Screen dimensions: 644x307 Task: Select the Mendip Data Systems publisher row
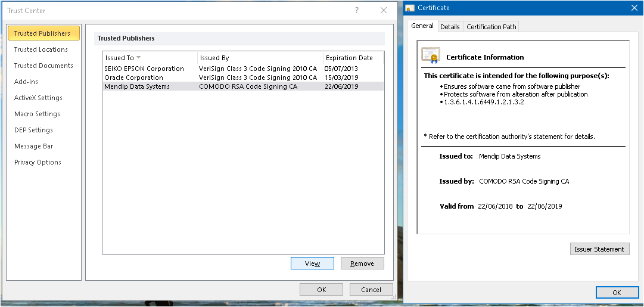coord(243,86)
